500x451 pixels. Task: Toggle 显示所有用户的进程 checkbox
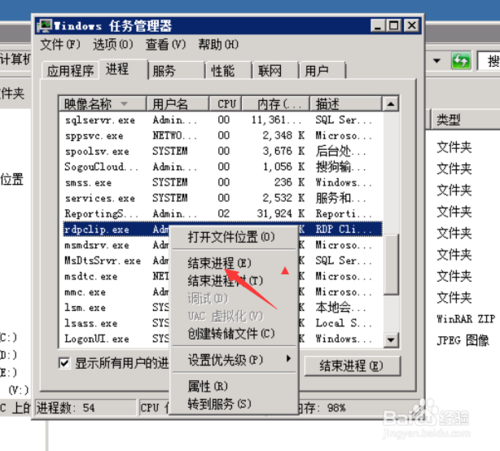[64, 363]
